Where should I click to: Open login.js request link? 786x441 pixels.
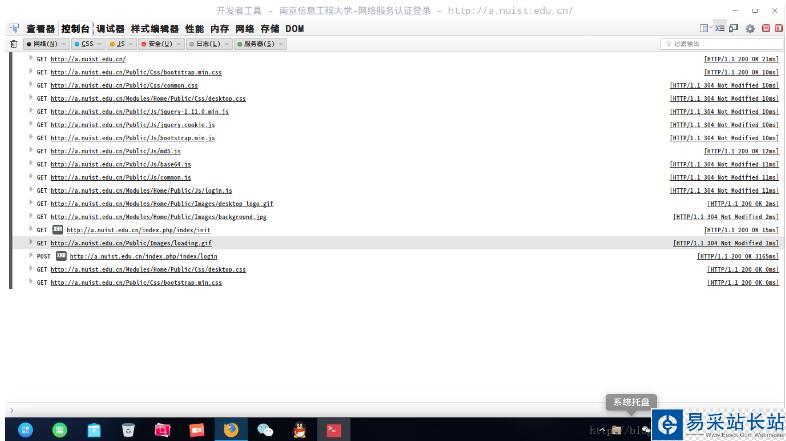point(141,190)
